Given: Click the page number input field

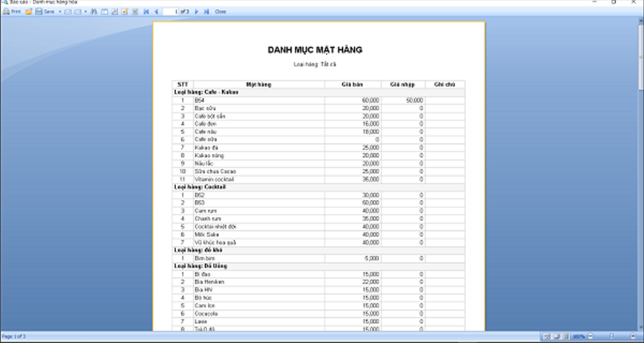Looking at the screenshot, I should [x=172, y=12].
